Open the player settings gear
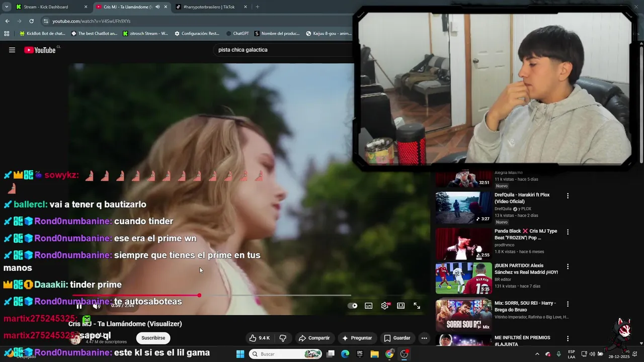The height and width of the screenshot is (362, 644). pos(385,306)
